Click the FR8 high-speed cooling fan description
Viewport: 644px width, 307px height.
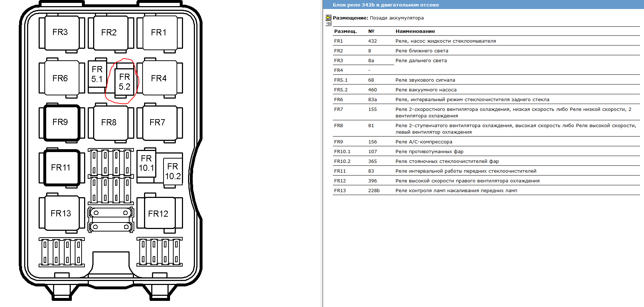(516, 129)
